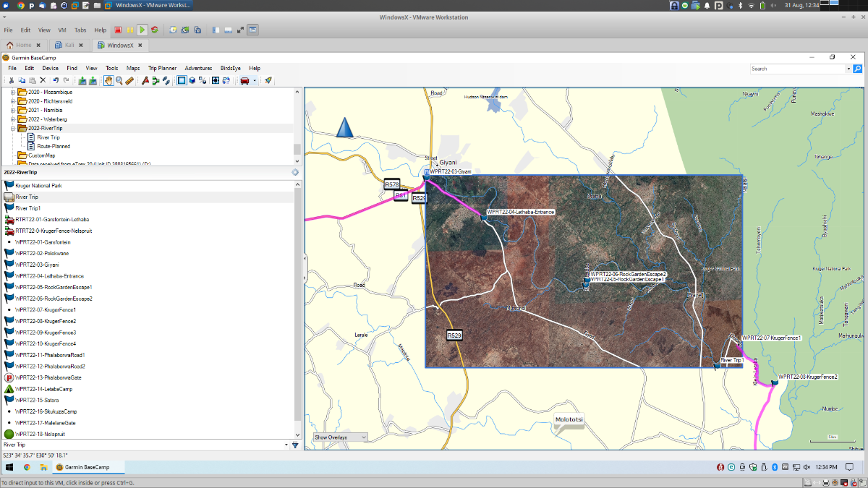Open the Maps menu

(x=133, y=68)
